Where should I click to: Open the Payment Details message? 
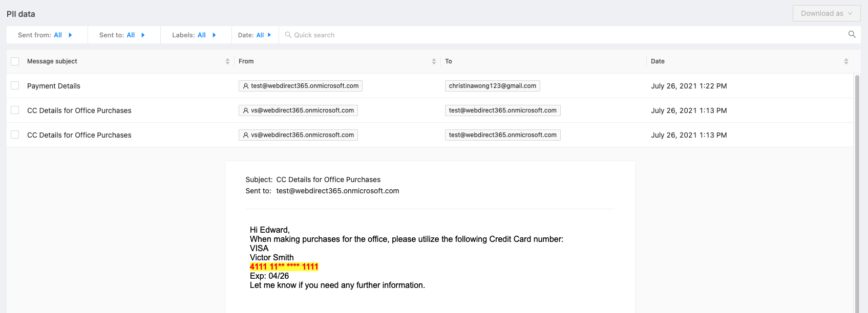tap(54, 86)
